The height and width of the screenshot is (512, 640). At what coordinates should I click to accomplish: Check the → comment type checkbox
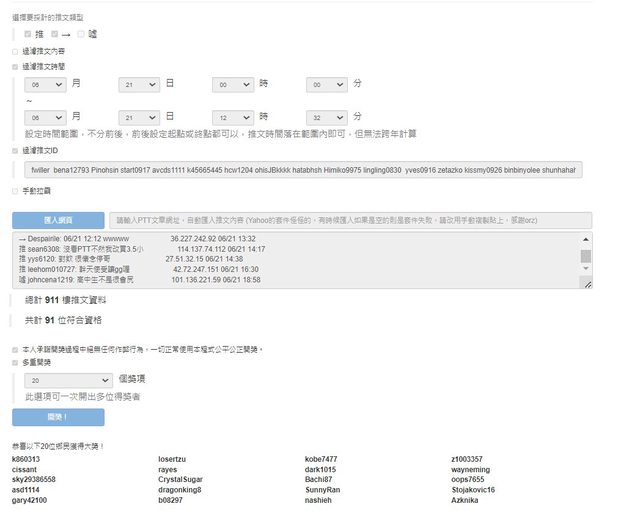tap(53, 34)
